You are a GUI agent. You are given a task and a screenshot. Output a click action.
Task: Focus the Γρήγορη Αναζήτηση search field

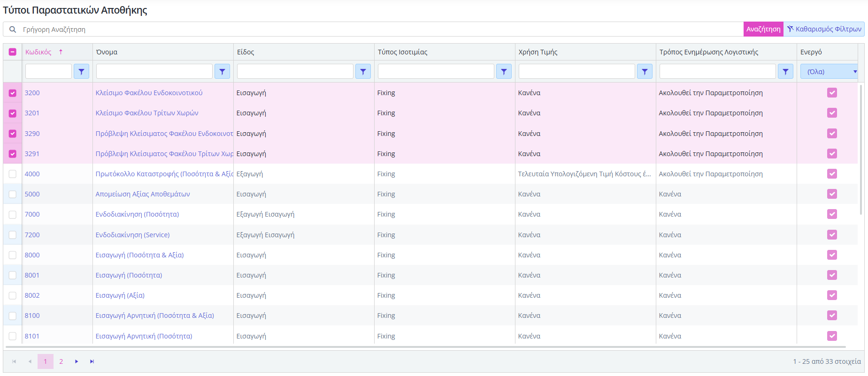[376, 30]
